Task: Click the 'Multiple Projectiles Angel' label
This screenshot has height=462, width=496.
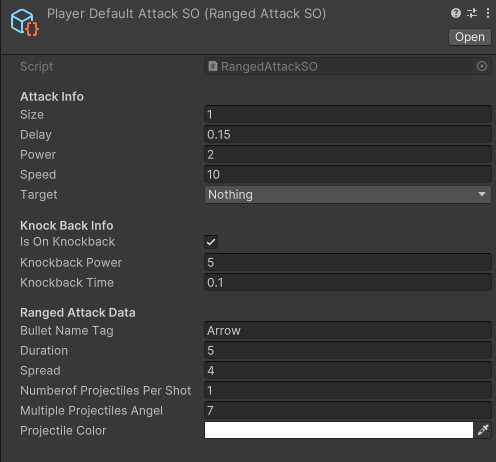Action: pos(91,411)
